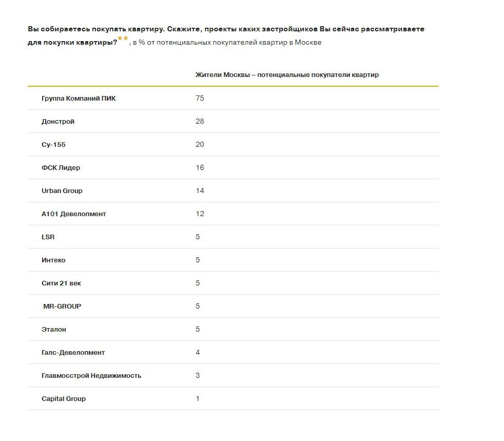Click the LSR developer name
This screenshot has height=441, width=504.
48,237
